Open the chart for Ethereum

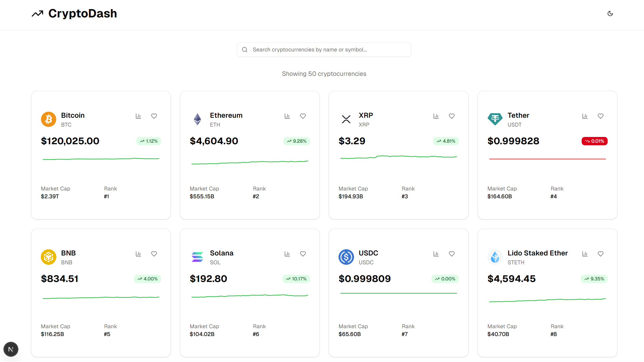tap(287, 116)
